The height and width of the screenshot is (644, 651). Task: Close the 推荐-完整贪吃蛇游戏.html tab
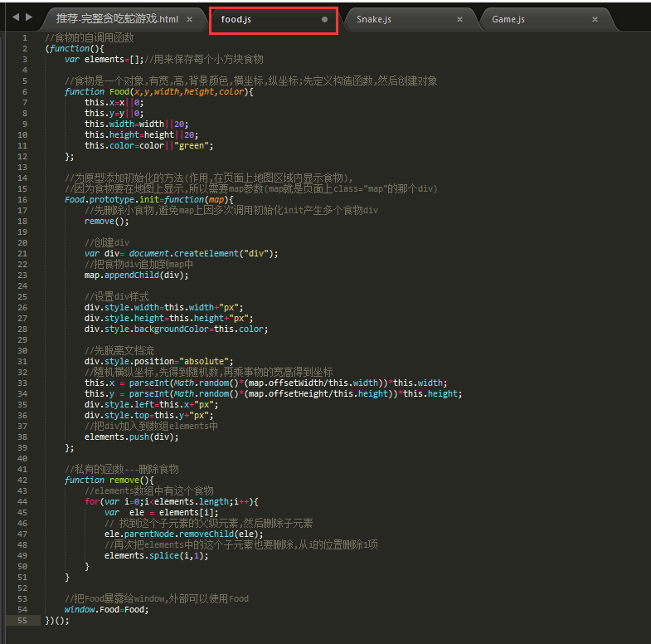(189, 20)
